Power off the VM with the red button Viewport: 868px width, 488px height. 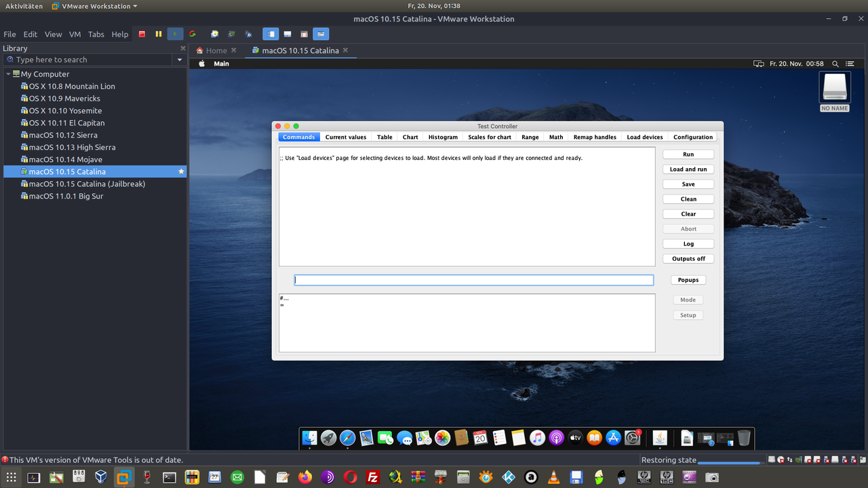click(x=142, y=34)
